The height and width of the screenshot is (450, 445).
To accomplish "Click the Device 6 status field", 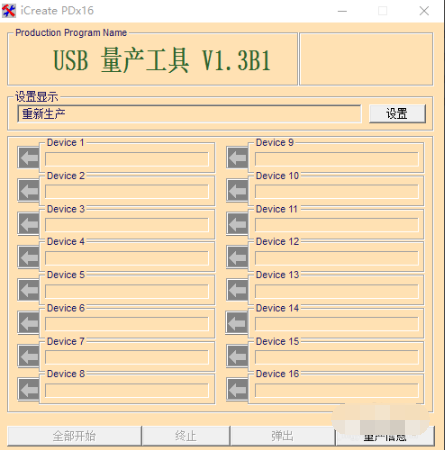I will tap(127, 324).
